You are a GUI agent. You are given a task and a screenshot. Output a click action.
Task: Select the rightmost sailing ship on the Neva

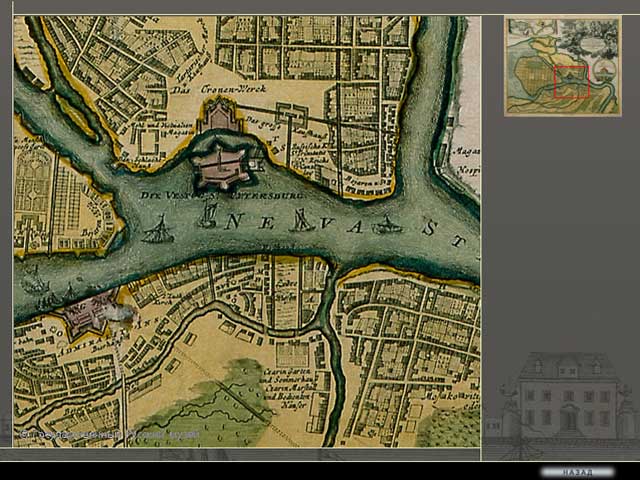pyautogui.click(x=386, y=226)
